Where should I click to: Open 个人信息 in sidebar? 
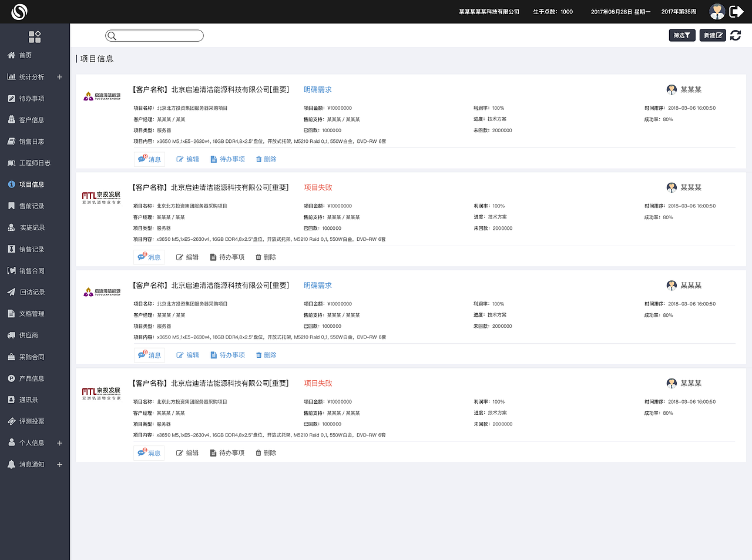point(32,443)
